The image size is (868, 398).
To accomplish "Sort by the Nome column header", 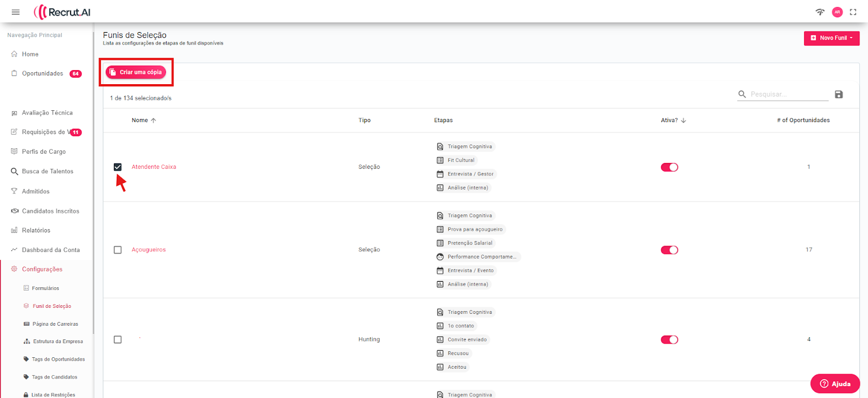I will [x=140, y=121].
